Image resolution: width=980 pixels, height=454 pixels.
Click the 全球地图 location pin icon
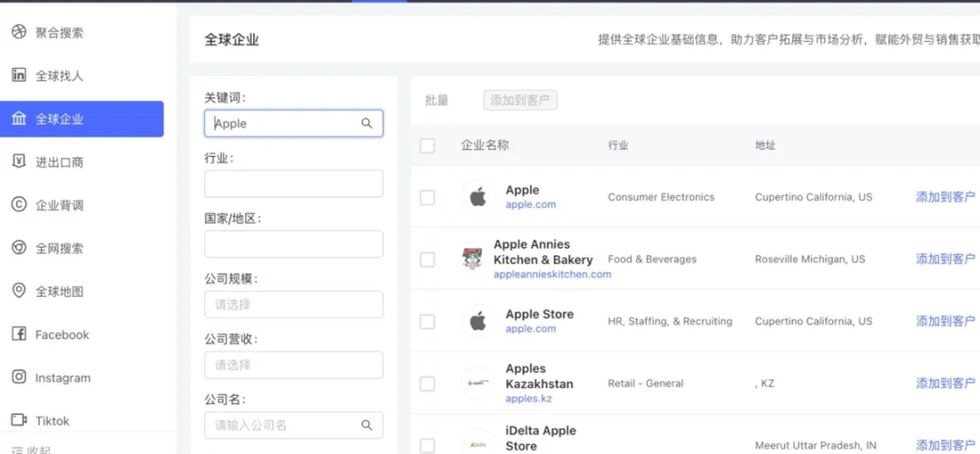coord(18,291)
